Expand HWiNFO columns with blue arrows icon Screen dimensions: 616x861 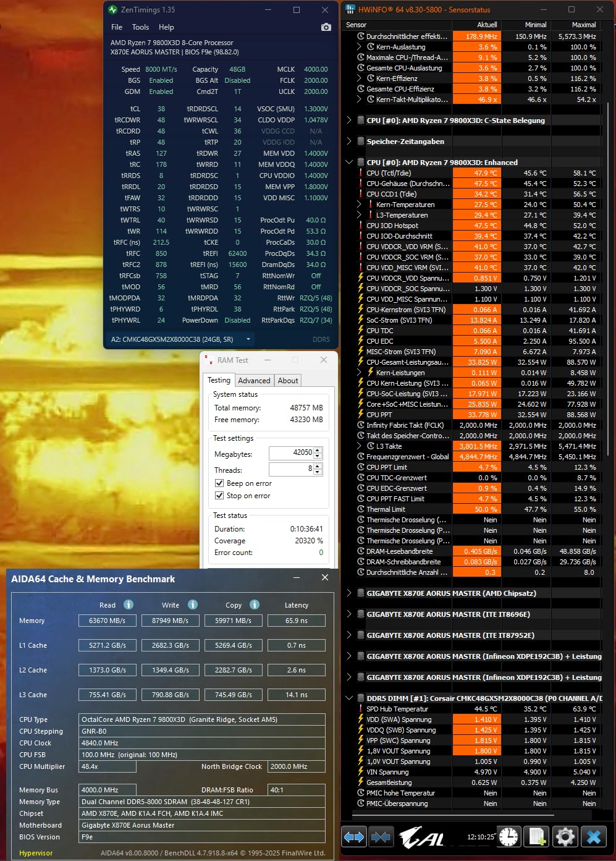point(354,838)
